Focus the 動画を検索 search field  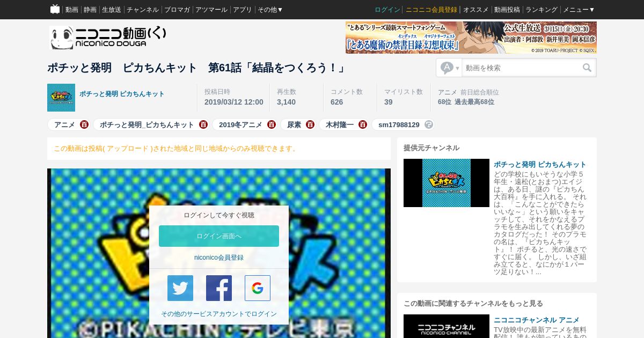click(x=521, y=68)
